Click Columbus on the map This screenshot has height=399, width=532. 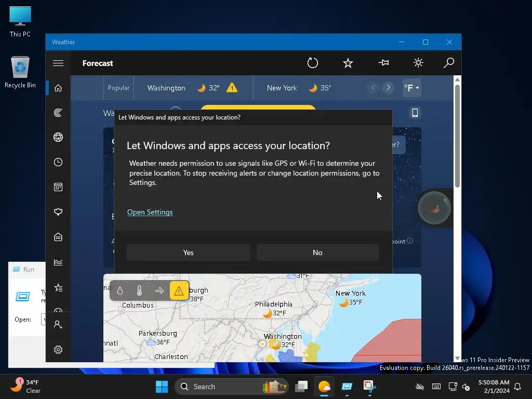138,305
